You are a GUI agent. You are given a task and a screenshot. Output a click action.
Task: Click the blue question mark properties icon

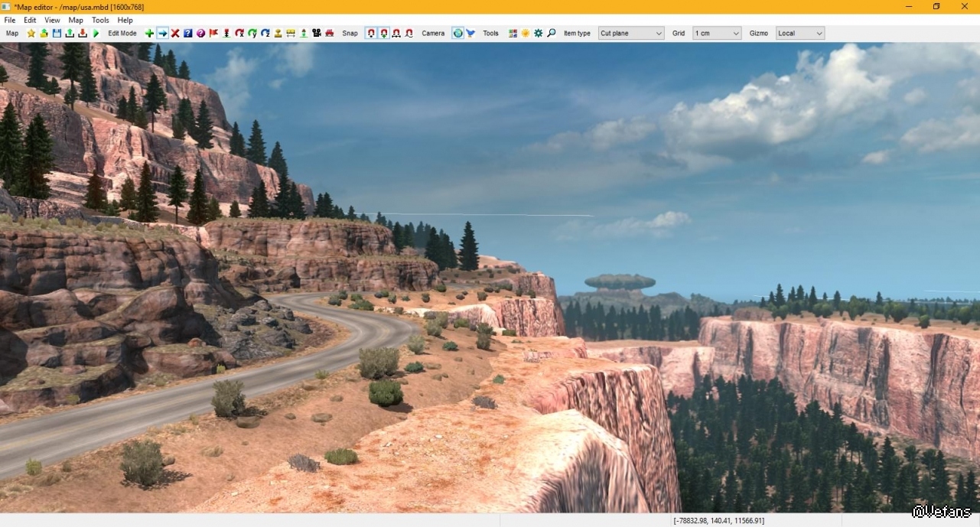point(187,34)
